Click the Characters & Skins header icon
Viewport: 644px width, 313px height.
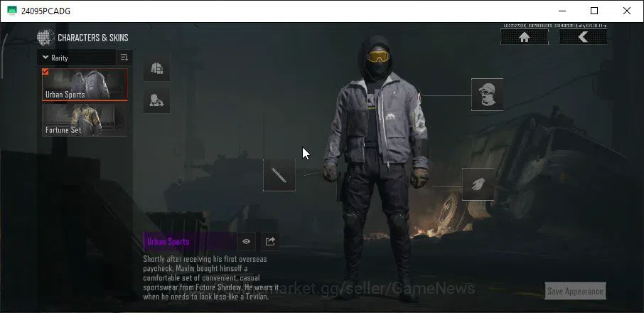point(45,38)
